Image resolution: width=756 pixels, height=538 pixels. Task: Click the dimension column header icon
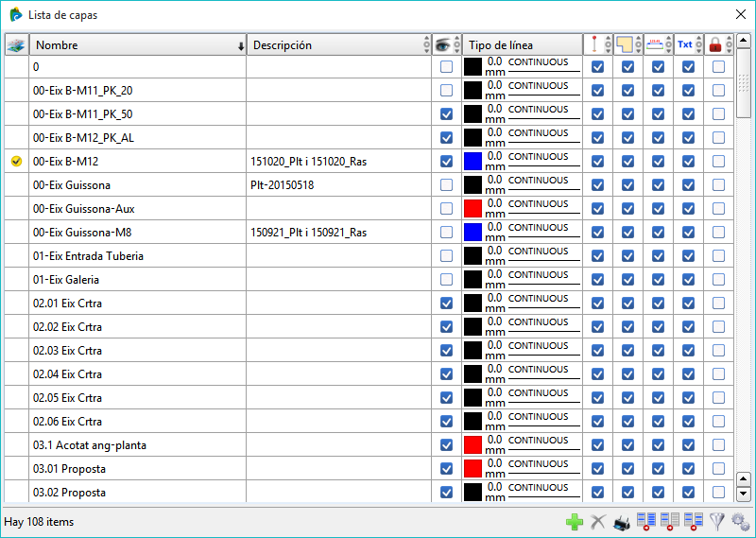654,44
